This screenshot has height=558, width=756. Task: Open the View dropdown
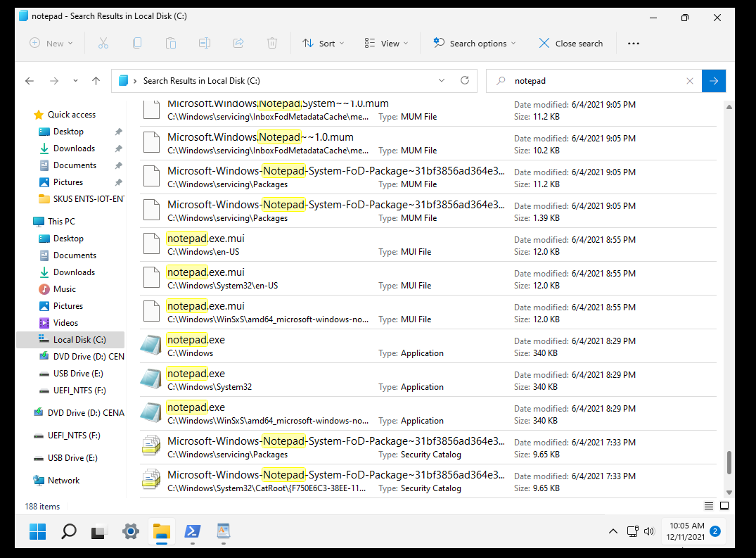click(386, 44)
